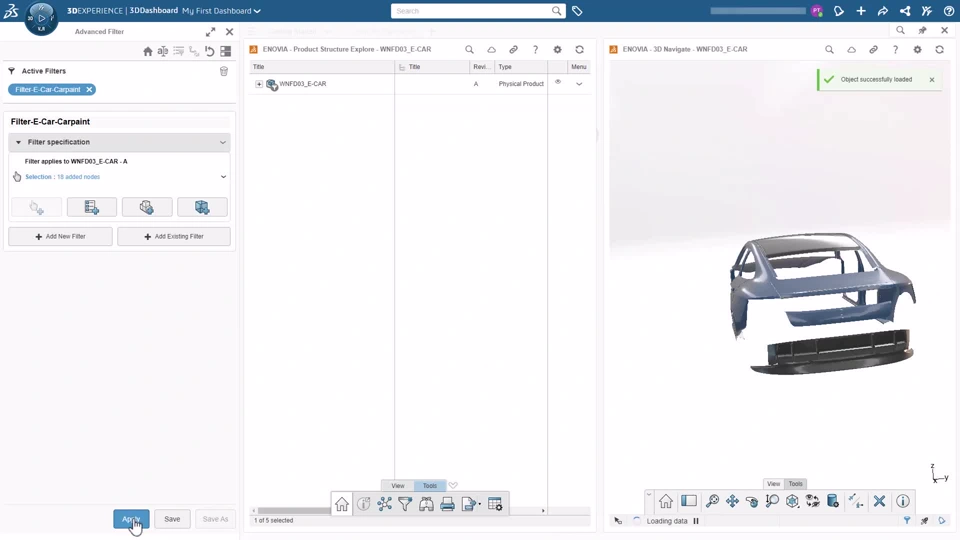Collapse Product Structure toolbar with heart chevron
Viewport: 960px width, 540px height.
tap(453, 486)
